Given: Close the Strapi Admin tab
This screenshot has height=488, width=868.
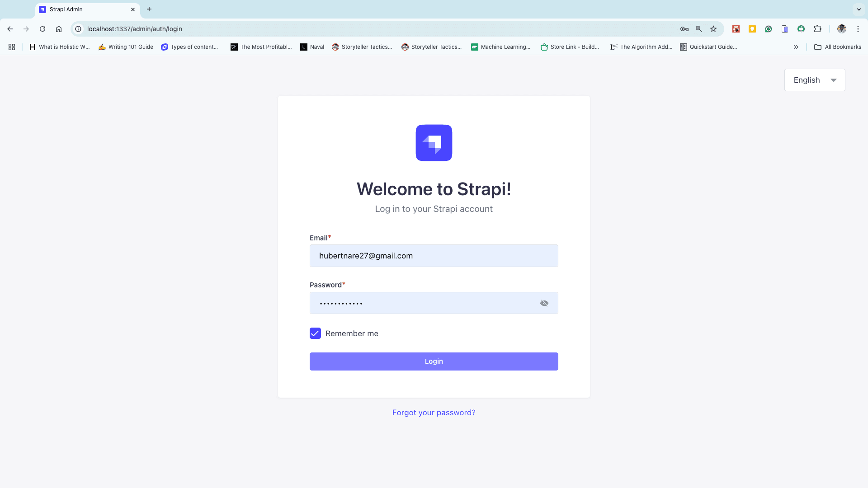Looking at the screenshot, I should coord(133,9).
